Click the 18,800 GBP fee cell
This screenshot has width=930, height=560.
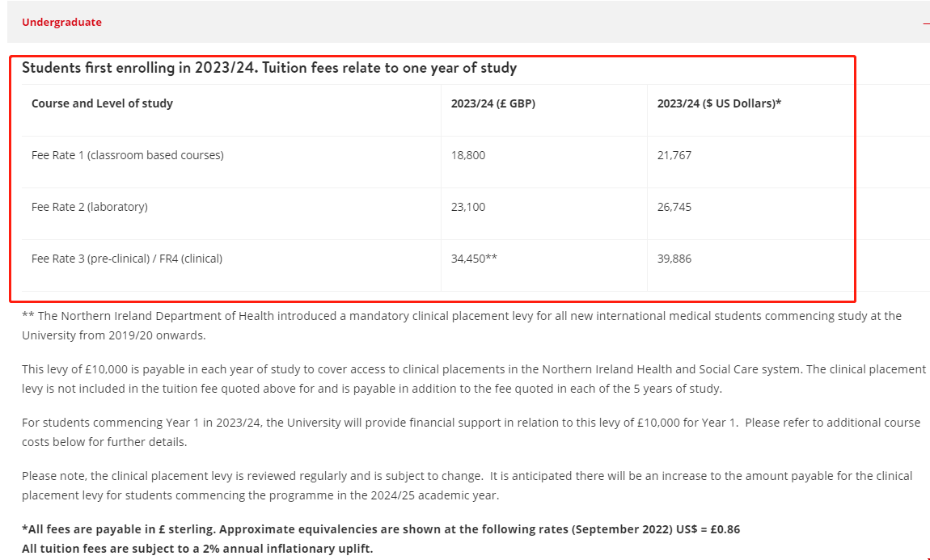pos(468,155)
